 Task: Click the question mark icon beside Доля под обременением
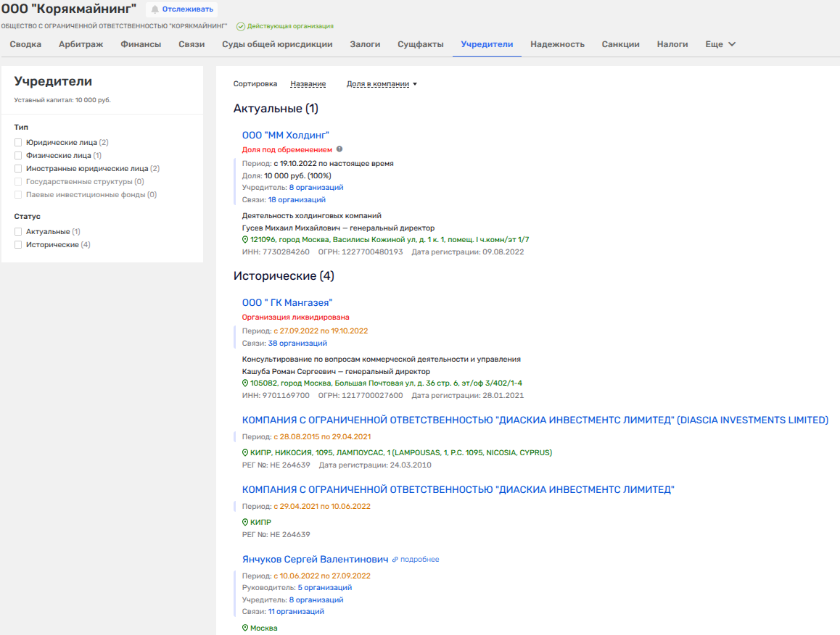(339, 149)
